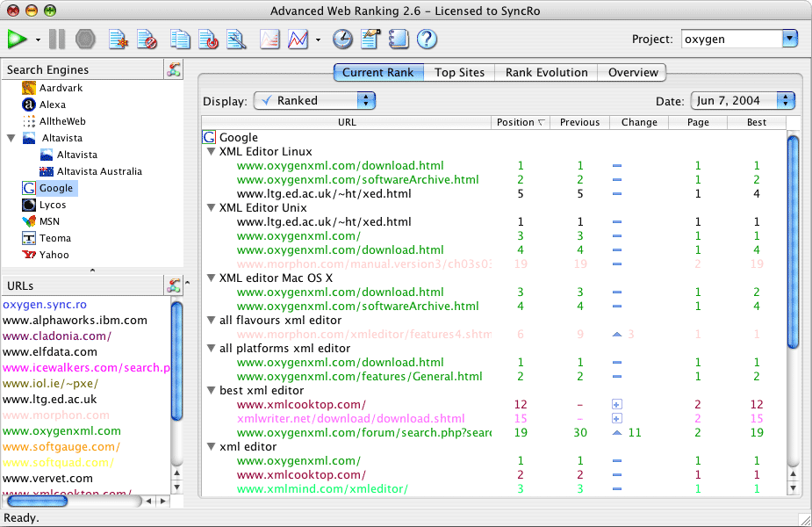
Task: Open help with the question mark icon
Action: click(428, 40)
